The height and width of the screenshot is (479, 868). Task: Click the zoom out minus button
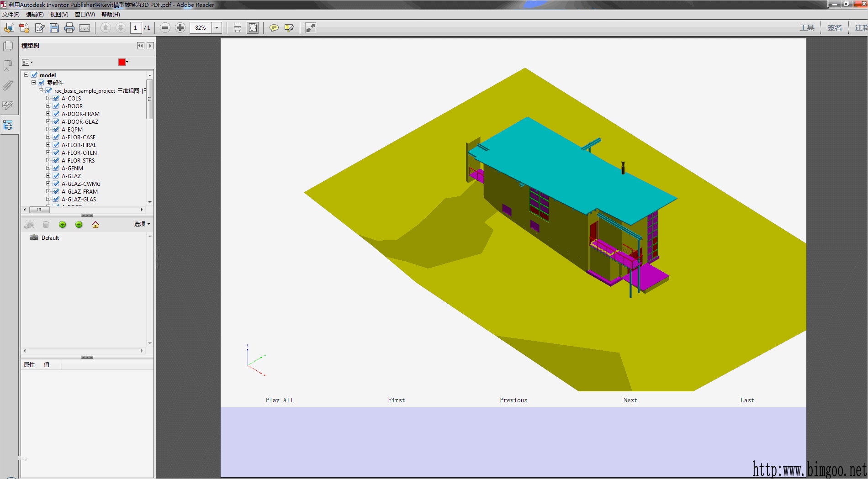point(165,28)
